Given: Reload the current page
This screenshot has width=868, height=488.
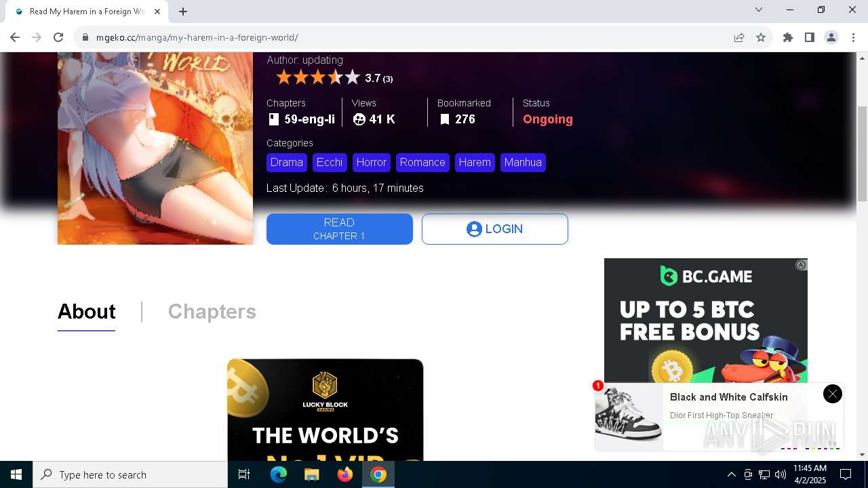Looking at the screenshot, I should coord(58,37).
